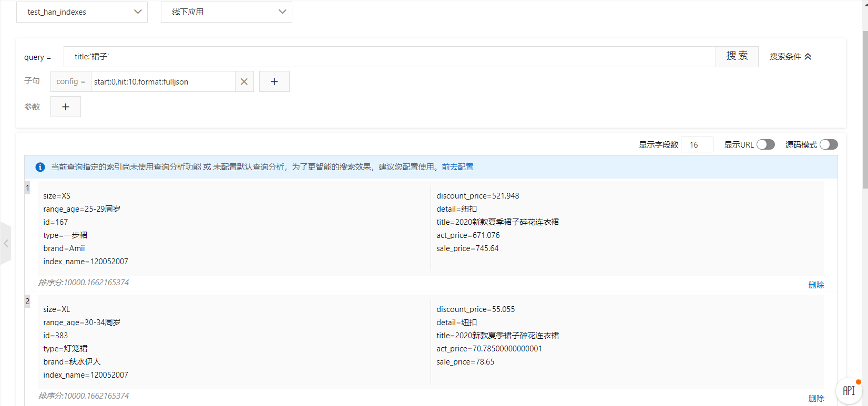The height and width of the screenshot is (406, 868).
Task: Click text size=XS
Action: tap(57, 196)
